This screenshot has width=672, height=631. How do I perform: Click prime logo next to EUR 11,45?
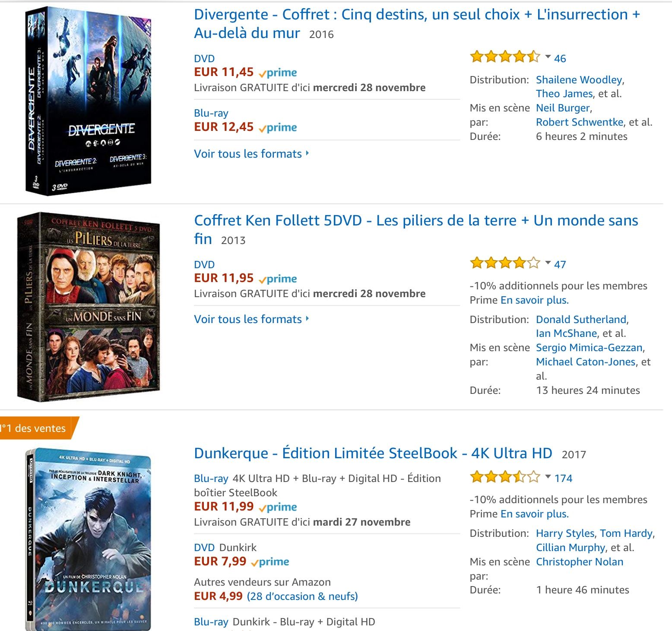click(x=278, y=73)
